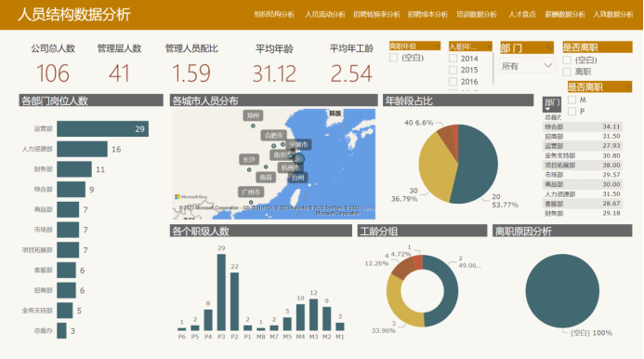Tick the 2014 entry-year checkbox

coord(453,59)
